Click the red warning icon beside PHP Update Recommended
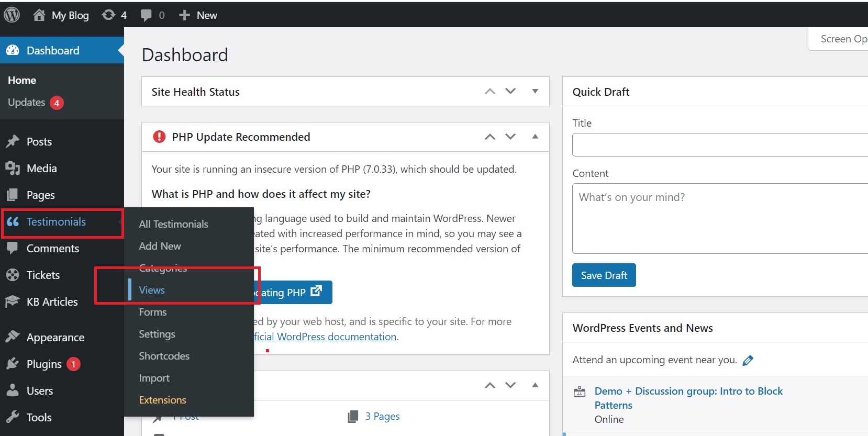868x436 pixels. [x=159, y=137]
